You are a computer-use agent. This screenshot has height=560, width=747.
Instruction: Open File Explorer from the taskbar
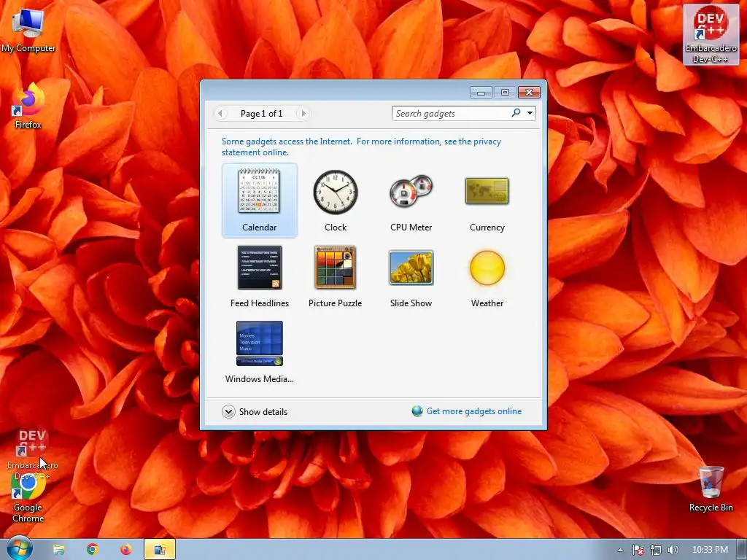[x=58, y=550]
